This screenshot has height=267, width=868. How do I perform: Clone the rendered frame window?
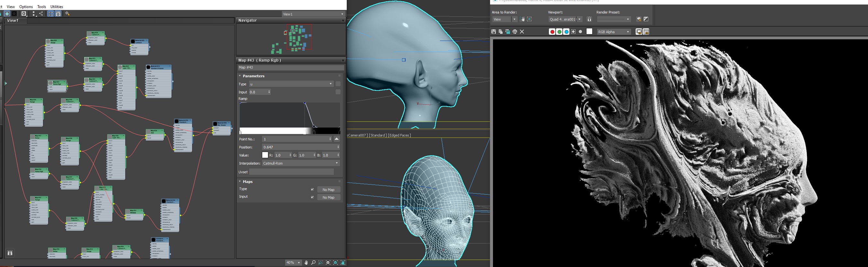pos(507,32)
